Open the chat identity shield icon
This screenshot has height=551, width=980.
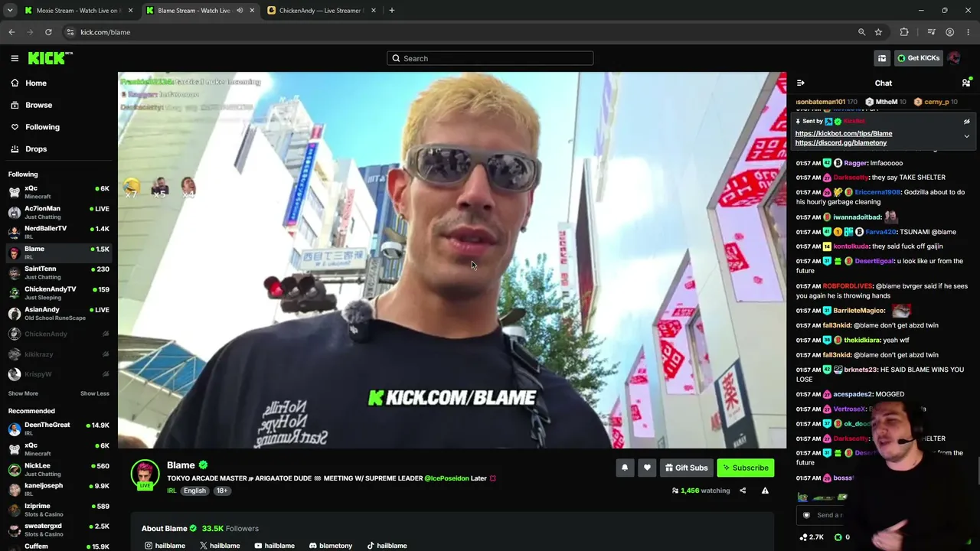(x=806, y=515)
